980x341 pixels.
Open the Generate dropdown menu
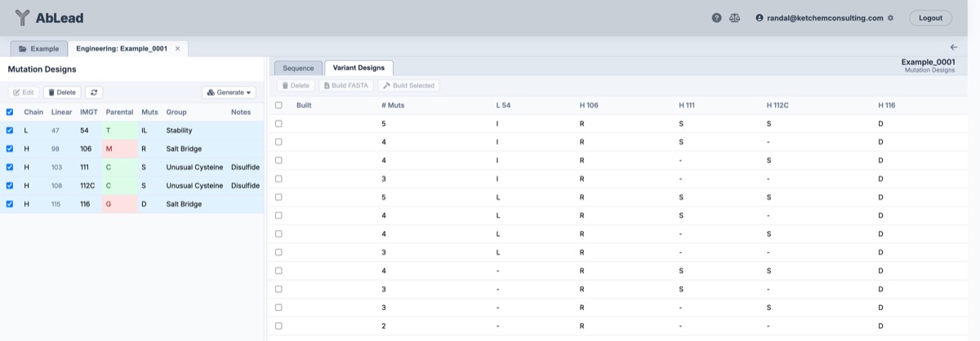point(229,92)
